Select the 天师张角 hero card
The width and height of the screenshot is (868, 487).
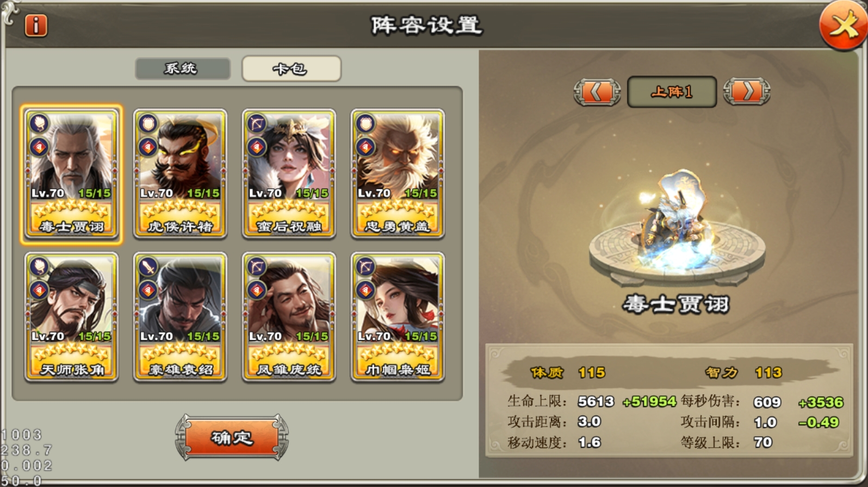pos(71,317)
